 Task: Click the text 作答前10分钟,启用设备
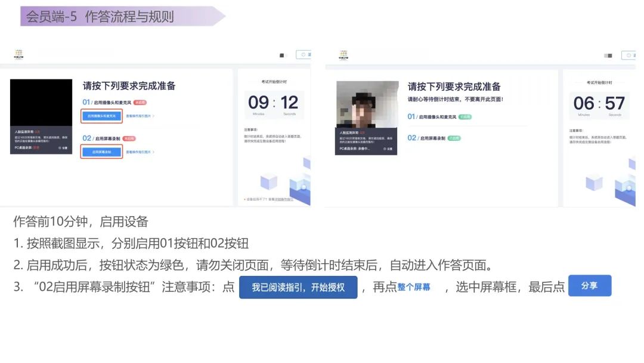click(81, 222)
